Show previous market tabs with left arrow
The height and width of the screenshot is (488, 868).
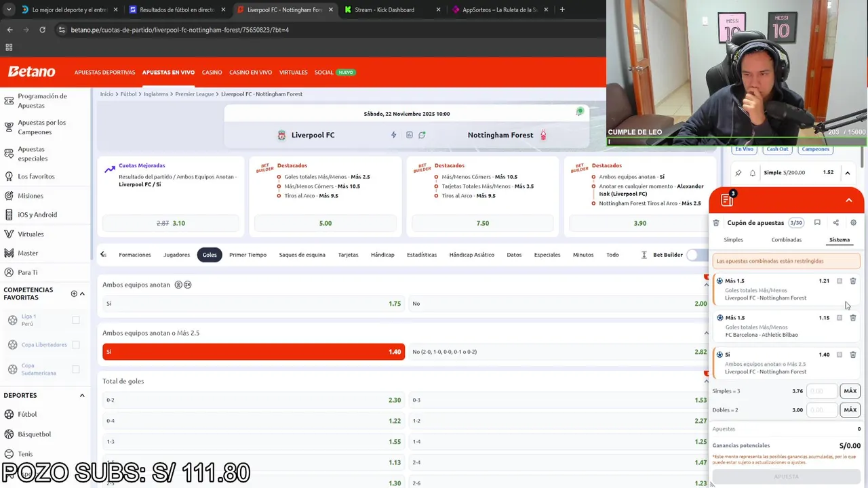103,255
